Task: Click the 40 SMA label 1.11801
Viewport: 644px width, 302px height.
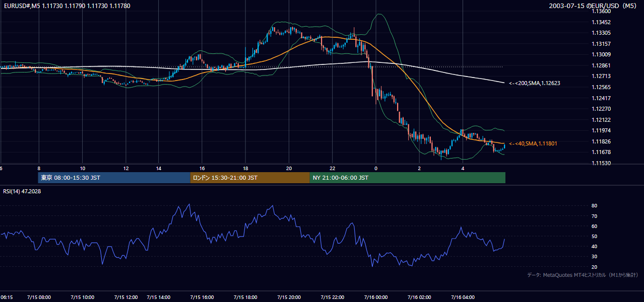Action: [x=533, y=143]
